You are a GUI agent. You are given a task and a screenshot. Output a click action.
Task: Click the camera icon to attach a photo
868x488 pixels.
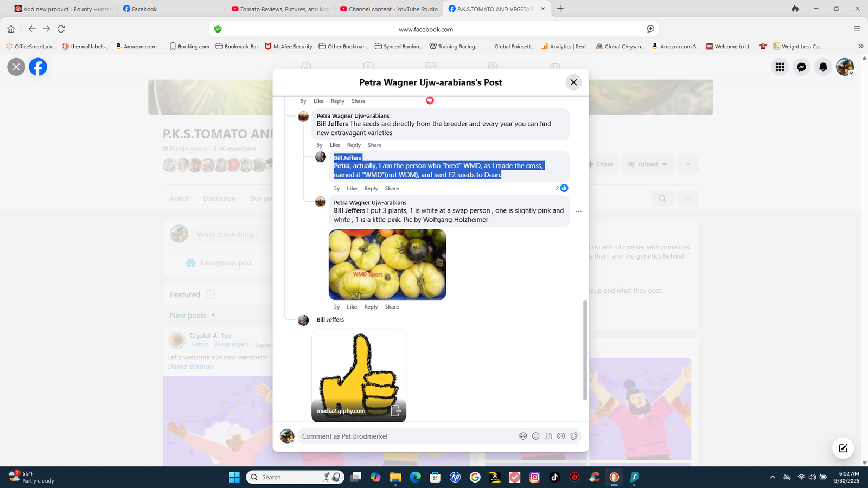click(x=548, y=436)
